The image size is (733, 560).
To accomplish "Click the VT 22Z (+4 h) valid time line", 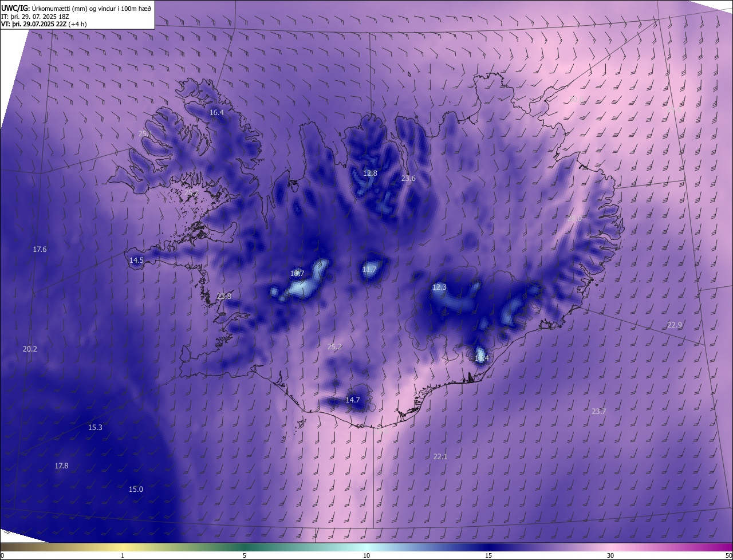I will (44, 24).
